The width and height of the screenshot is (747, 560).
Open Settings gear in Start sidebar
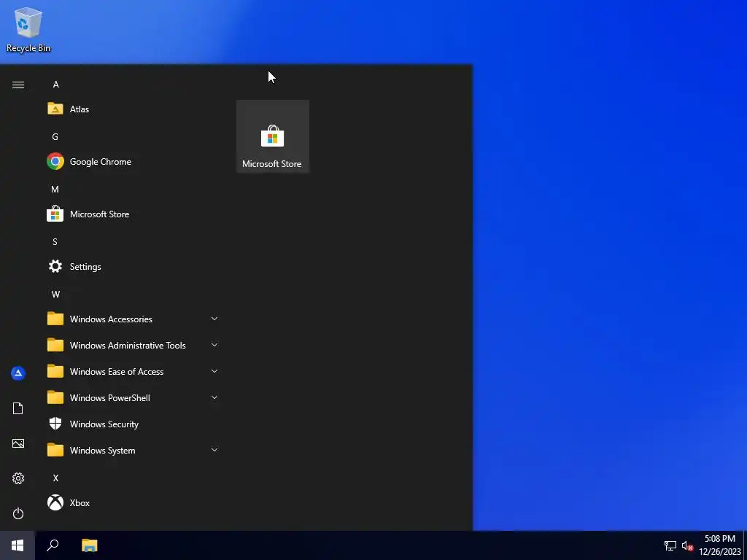[x=18, y=478]
